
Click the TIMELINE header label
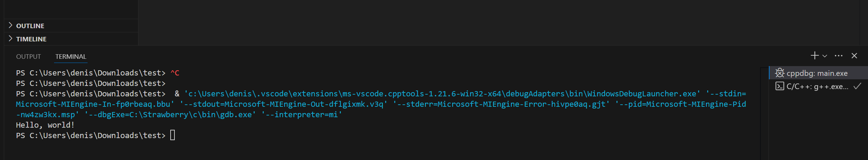point(31,39)
